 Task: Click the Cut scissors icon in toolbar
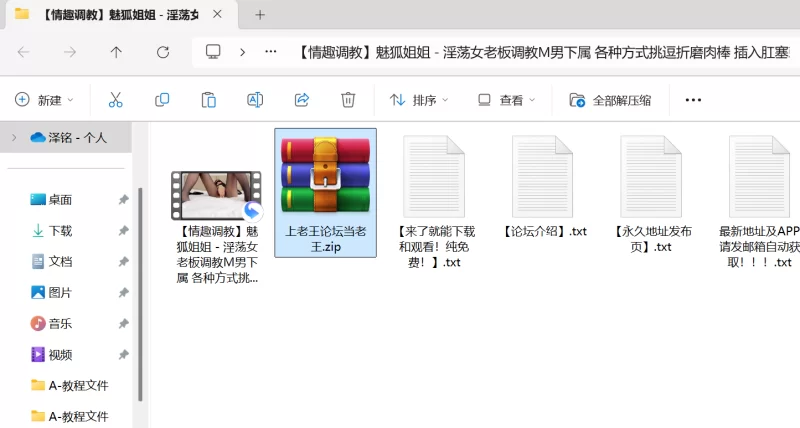point(115,100)
